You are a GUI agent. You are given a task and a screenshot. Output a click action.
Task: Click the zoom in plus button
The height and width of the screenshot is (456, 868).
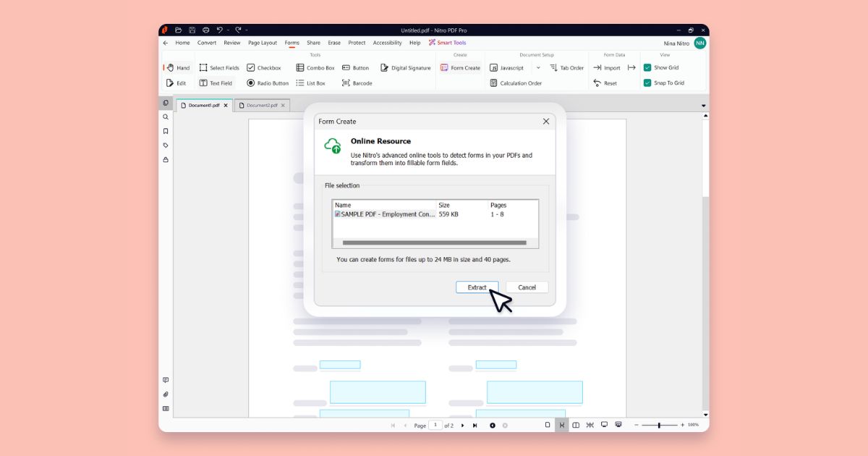pos(682,425)
